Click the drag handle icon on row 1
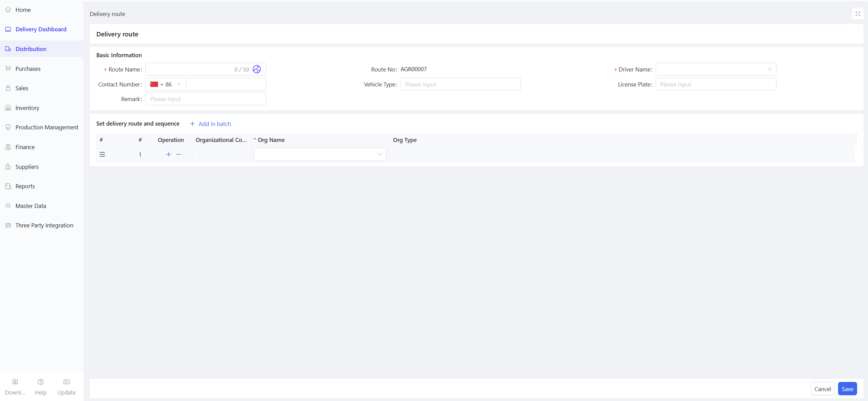Image resolution: width=868 pixels, height=401 pixels. click(x=102, y=154)
